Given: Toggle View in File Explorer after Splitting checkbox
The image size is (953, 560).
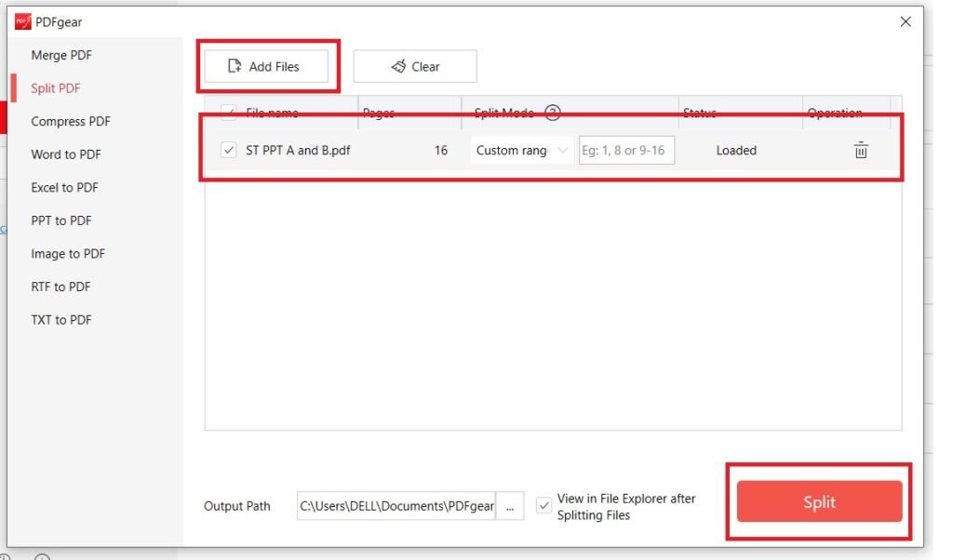Looking at the screenshot, I should coord(544,506).
